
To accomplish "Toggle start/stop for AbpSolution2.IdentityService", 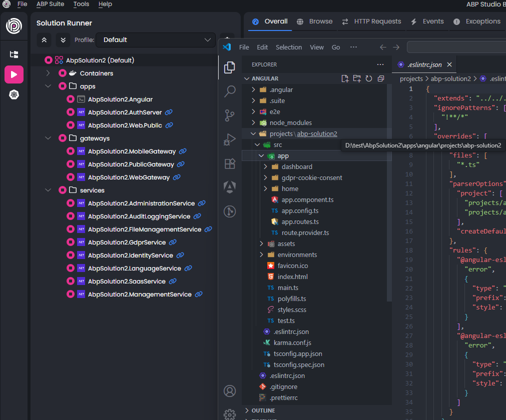I will point(71,255).
